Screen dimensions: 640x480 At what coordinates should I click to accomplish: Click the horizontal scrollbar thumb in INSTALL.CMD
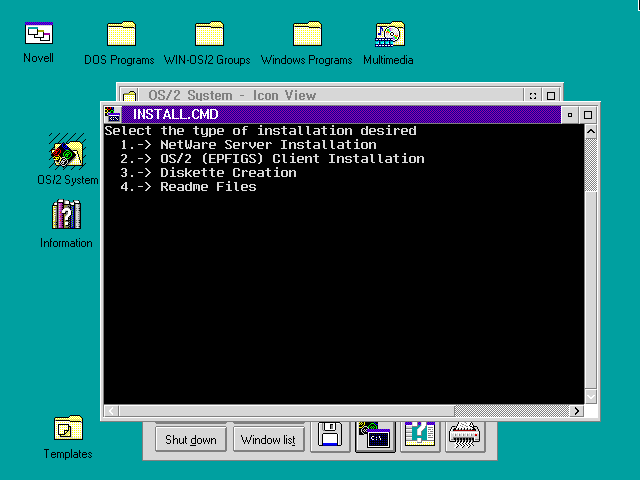click(x=287, y=411)
